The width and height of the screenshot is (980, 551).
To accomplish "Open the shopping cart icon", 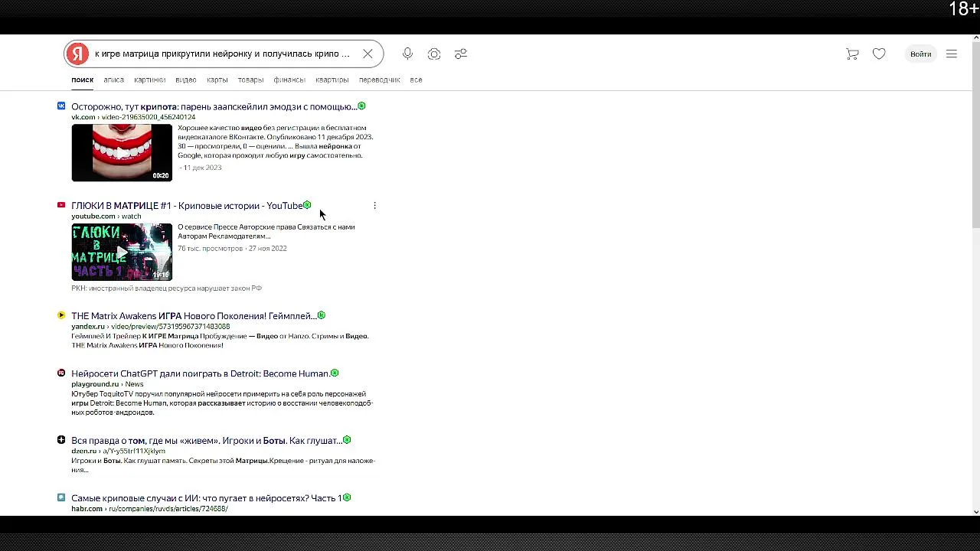I will point(852,54).
